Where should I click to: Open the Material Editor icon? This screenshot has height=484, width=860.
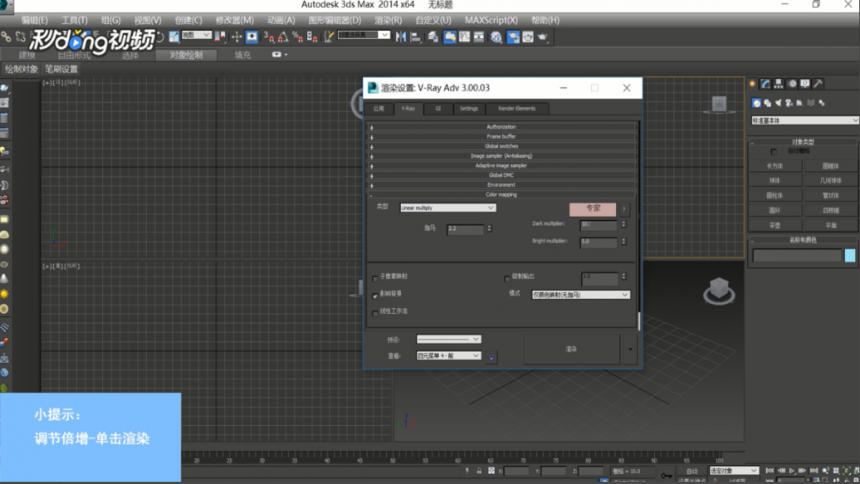point(496,37)
